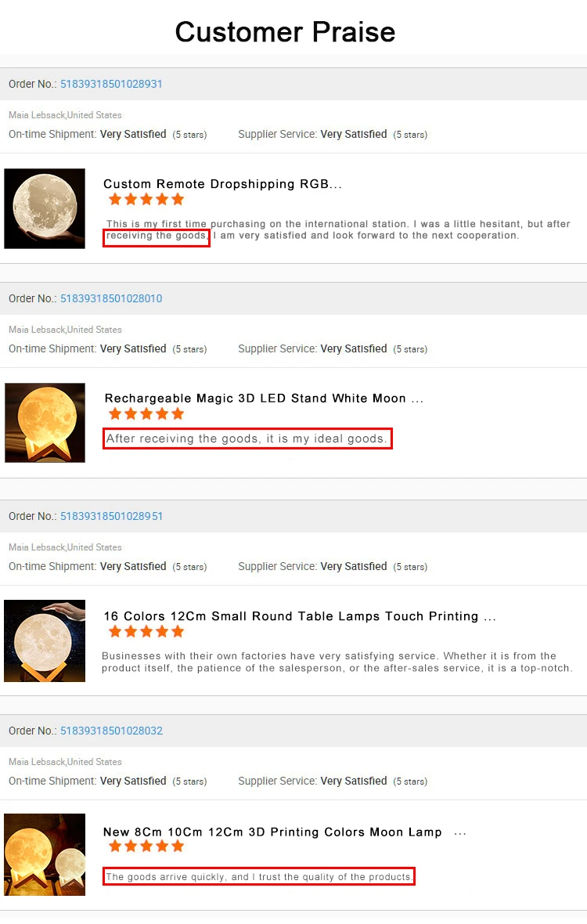
Task: Click the moon lamp touched by hand thumbnail
Action: pyautogui.click(x=45, y=641)
